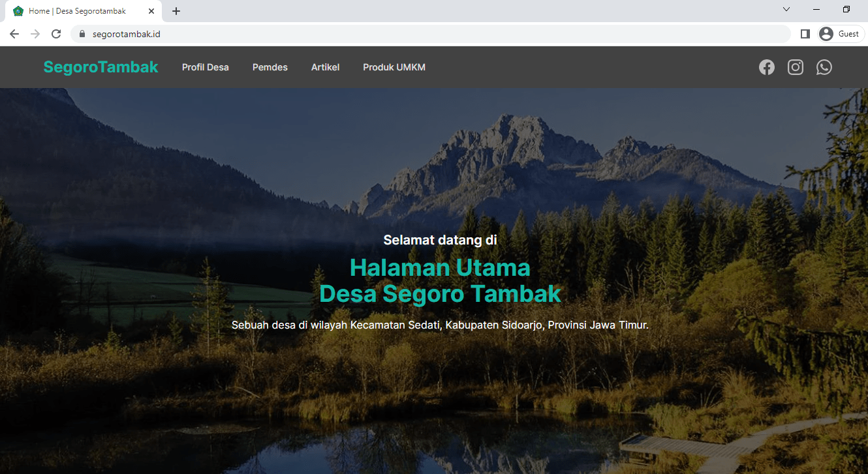This screenshot has width=868, height=474.
Task: Navigate to the Pemdes menu item
Action: coord(270,67)
